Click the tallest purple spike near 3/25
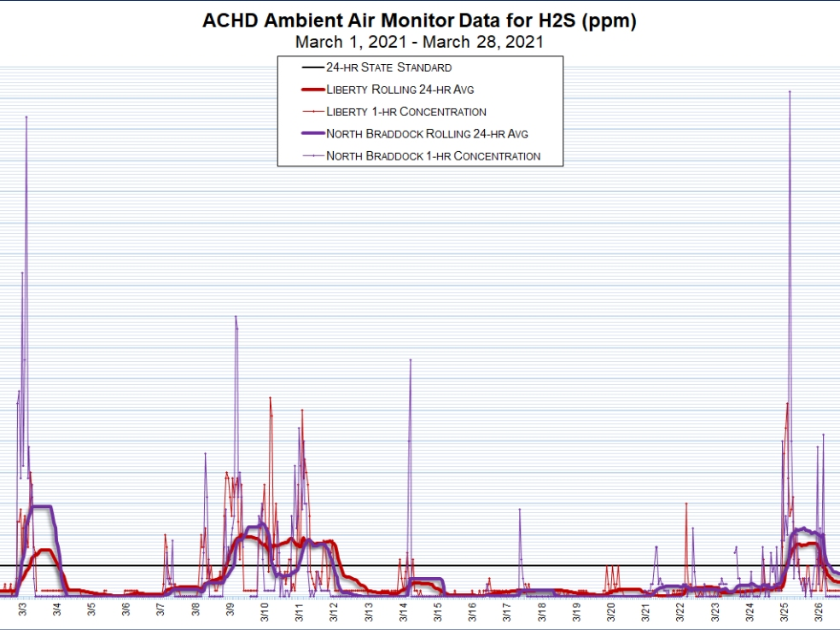 click(x=790, y=92)
